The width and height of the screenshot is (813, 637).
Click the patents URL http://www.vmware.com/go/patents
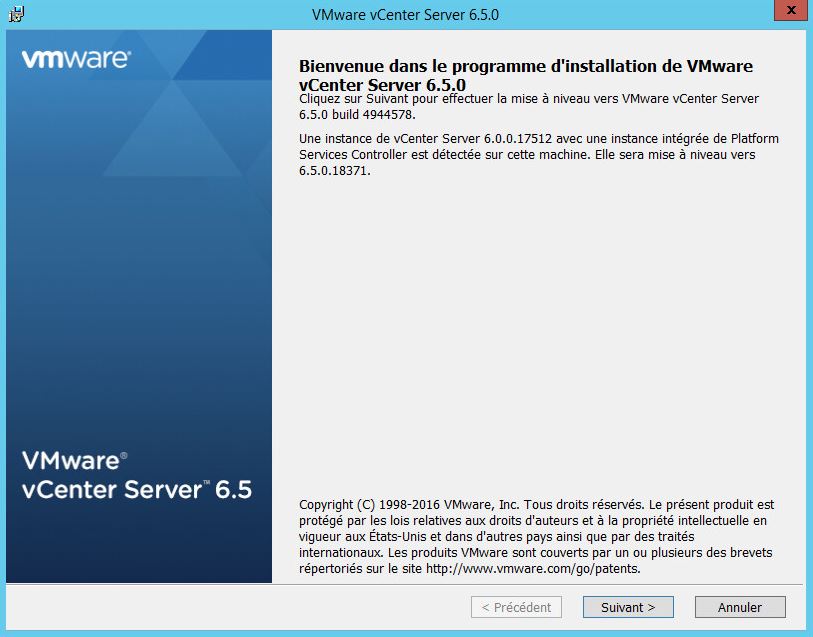coord(532,569)
